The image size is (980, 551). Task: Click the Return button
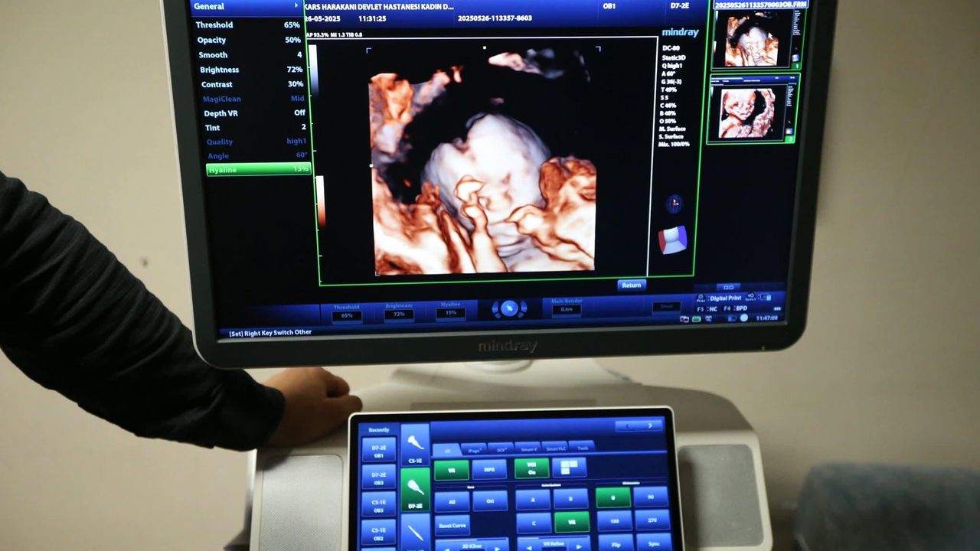click(x=632, y=285)
